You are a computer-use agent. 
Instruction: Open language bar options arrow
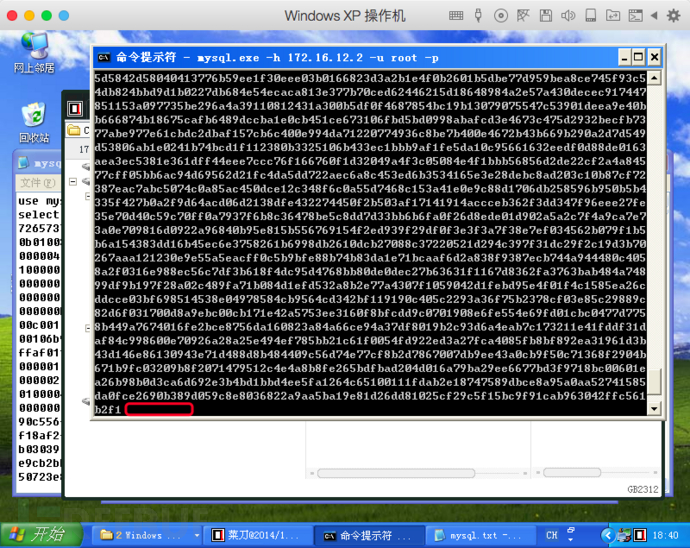(x=571, y=540)
